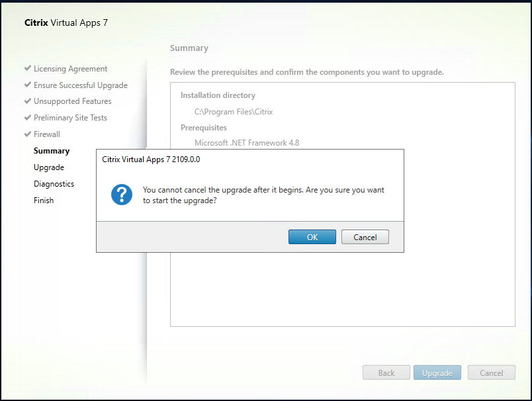The width and height of the screenshot is (532, 401).
Task: Click the blue question mark icon
Action: coord(122,195)
